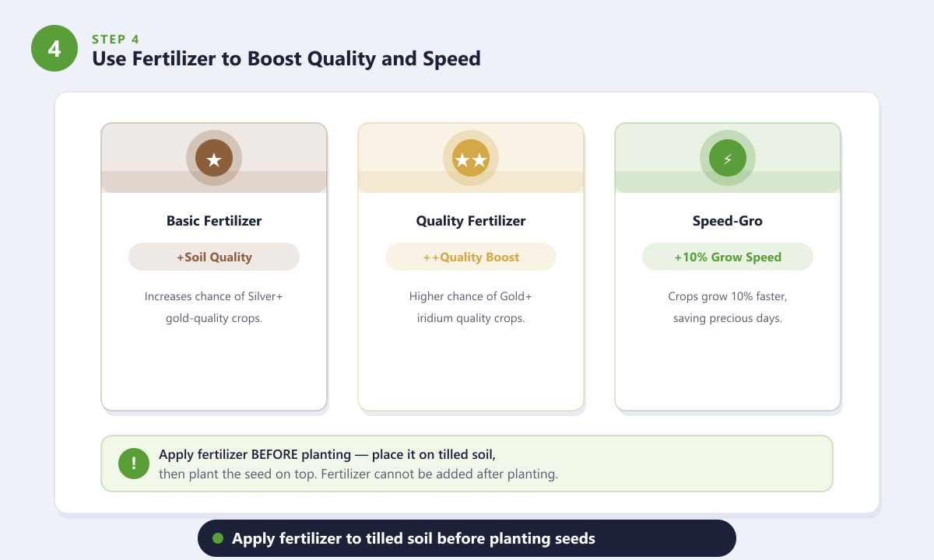Click the double-star Quality Fertilizer icon
Screen dimensions: 934x560
click(x=471, y=159)
